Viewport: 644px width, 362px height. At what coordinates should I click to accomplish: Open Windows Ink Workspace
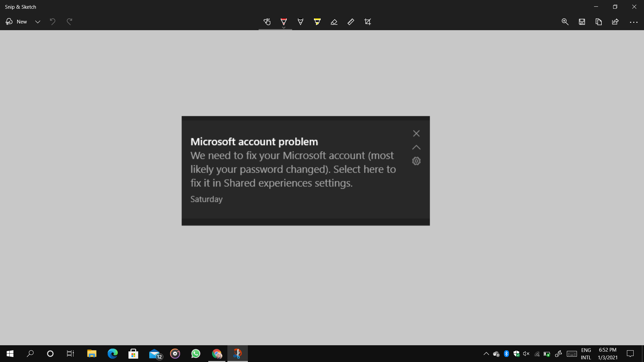tap(558, 354)
